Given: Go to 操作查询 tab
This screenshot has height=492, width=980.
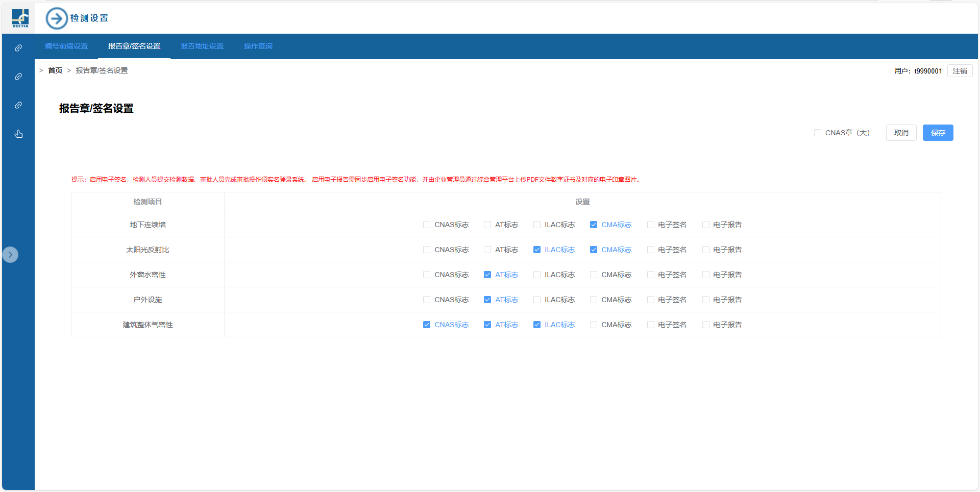Looking at the screenshot, I should tap(258, 46).
